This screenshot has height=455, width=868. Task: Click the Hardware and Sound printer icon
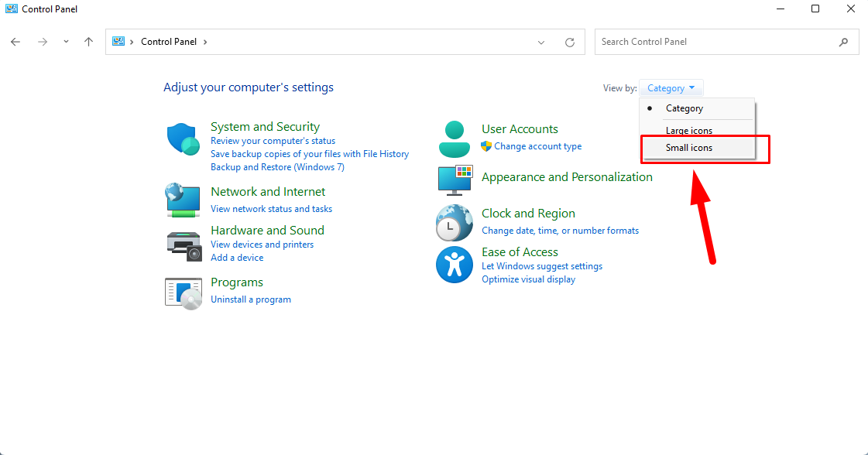[x=184, y=245]
